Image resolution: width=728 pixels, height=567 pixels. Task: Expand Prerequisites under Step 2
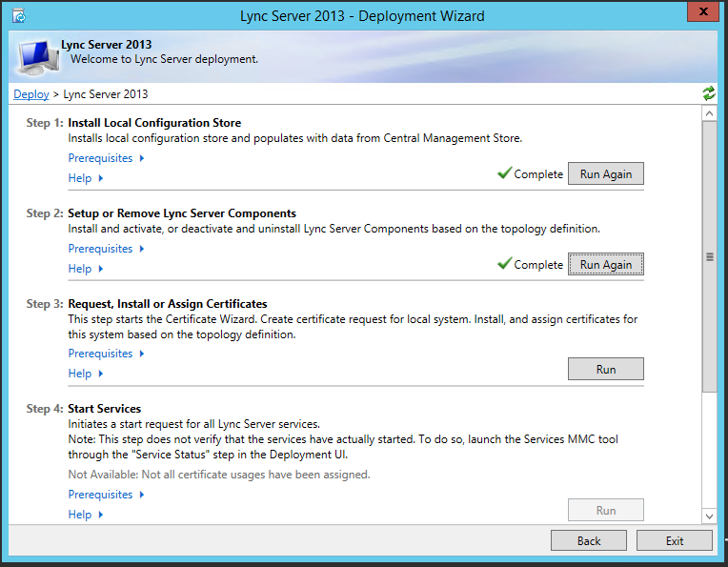[x=107, y=249]
